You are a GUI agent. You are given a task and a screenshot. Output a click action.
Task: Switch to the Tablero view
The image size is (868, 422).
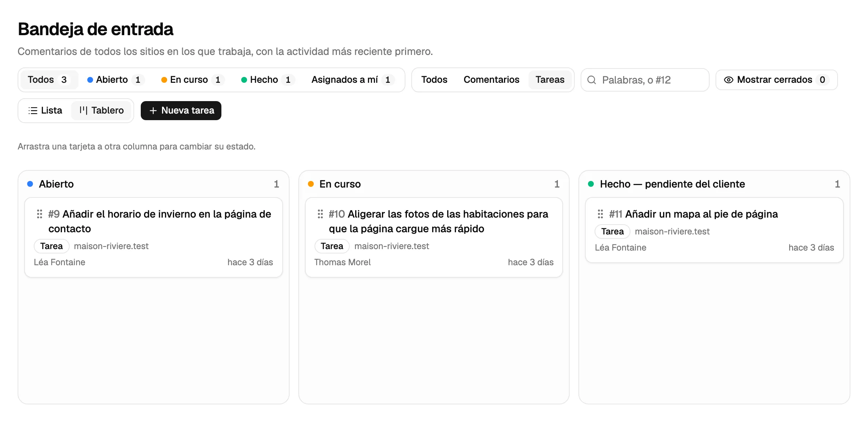tap(102, 111)
